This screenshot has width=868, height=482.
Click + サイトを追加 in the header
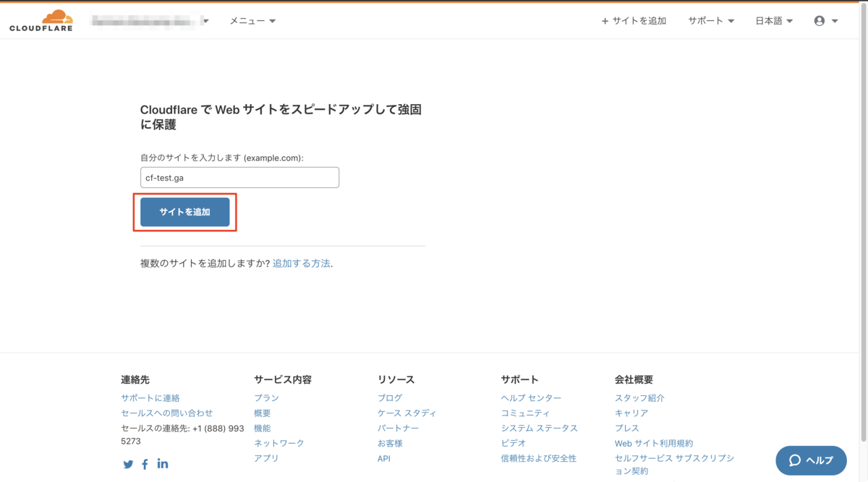[634, 21]
